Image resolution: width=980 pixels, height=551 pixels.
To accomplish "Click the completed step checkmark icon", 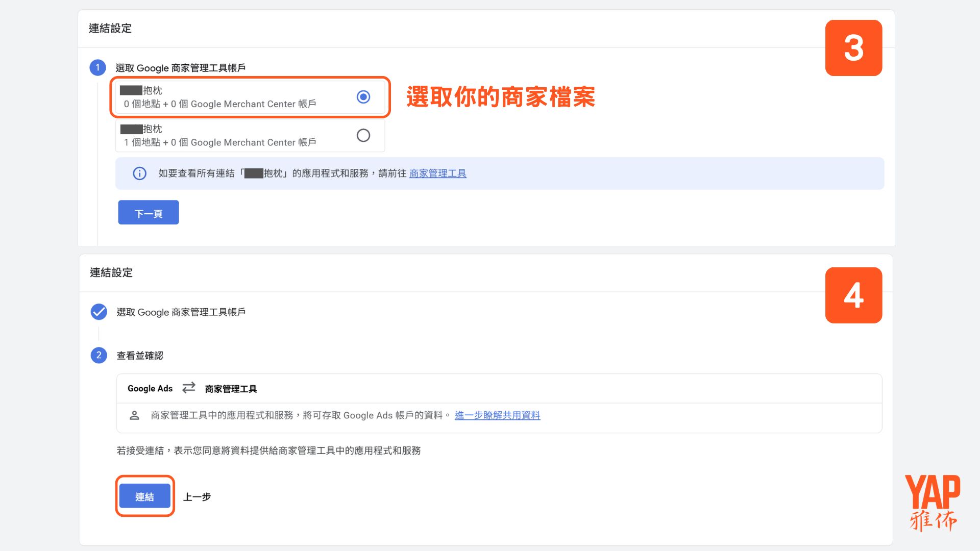I will click(99, 312).
